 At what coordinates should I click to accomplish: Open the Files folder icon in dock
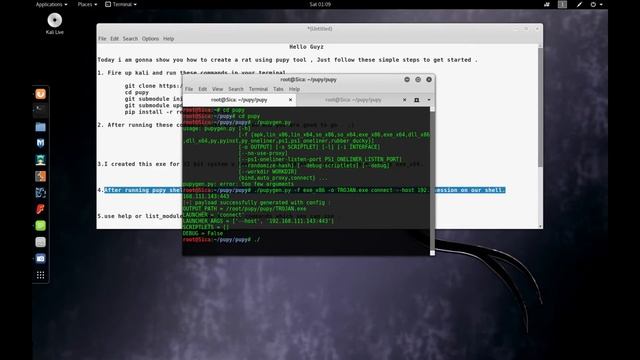click(40, 127)
